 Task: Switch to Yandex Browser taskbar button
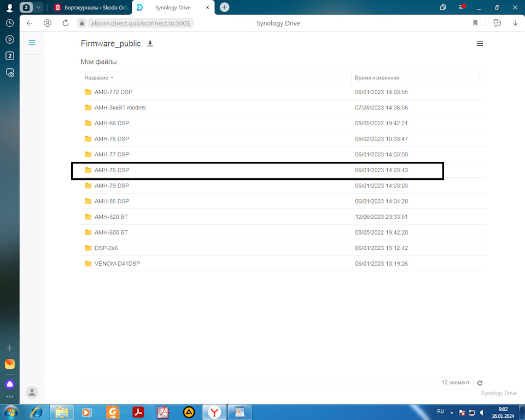(214, 412)
